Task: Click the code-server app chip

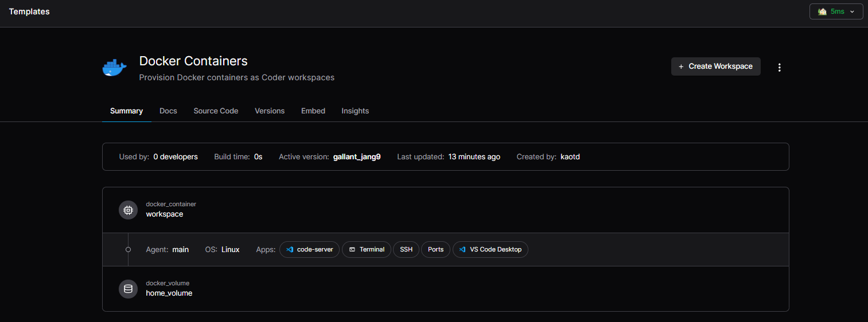Action: (309, 249)
